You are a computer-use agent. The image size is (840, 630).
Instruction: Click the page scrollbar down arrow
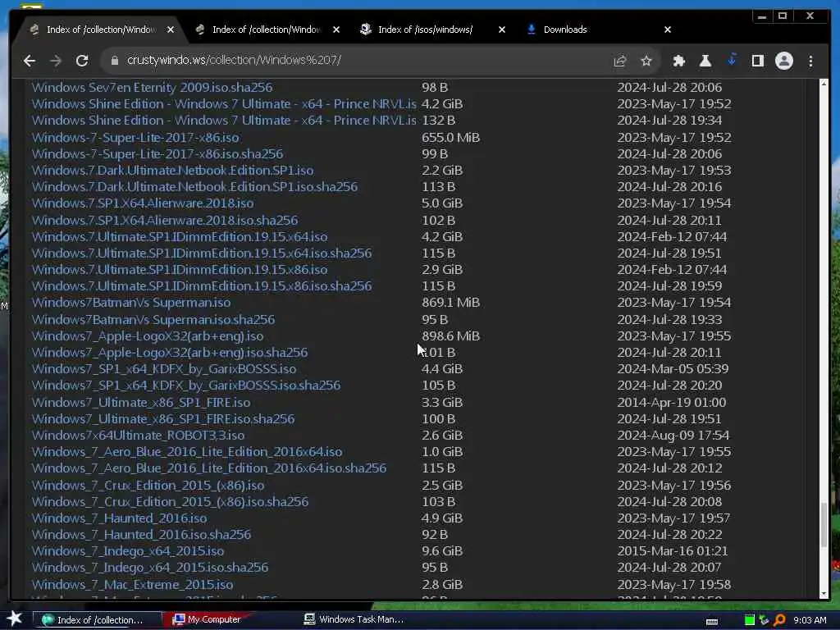(824, 594)
